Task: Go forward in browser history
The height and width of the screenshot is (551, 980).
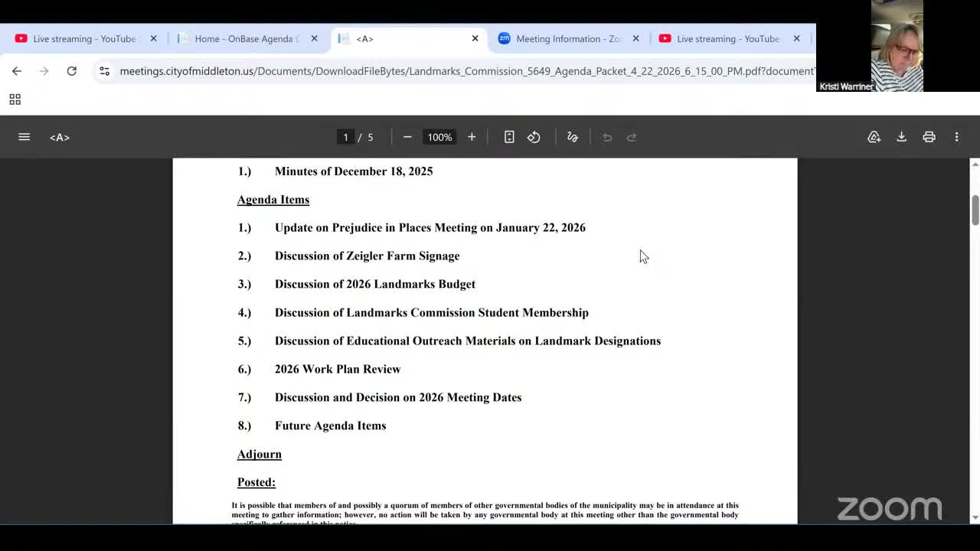Action: tap(44, 71)
